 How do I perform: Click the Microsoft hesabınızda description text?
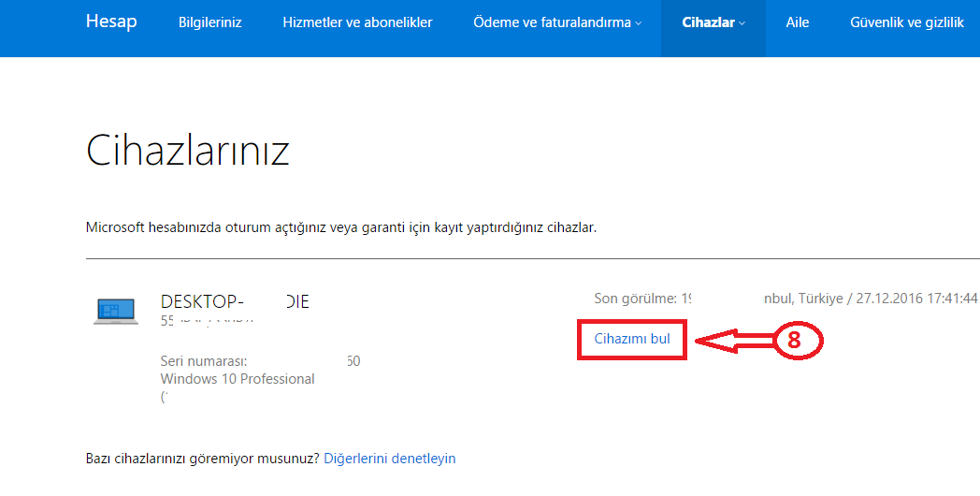341,227
